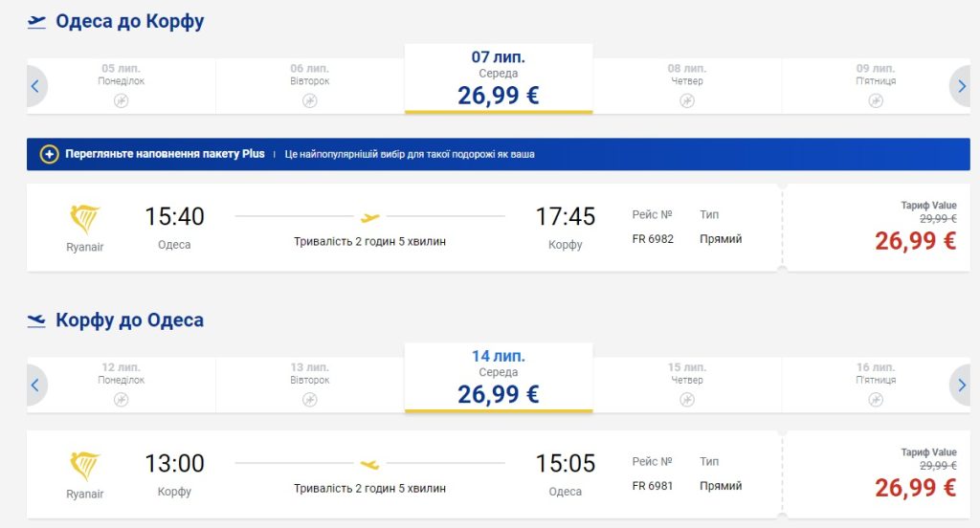Click the no-flight icon under 09 лип.
The image size is (980, 528).
(876, 100)
